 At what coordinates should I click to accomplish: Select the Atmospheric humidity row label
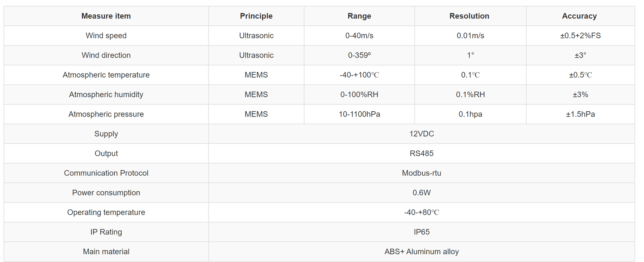point(106,95)
